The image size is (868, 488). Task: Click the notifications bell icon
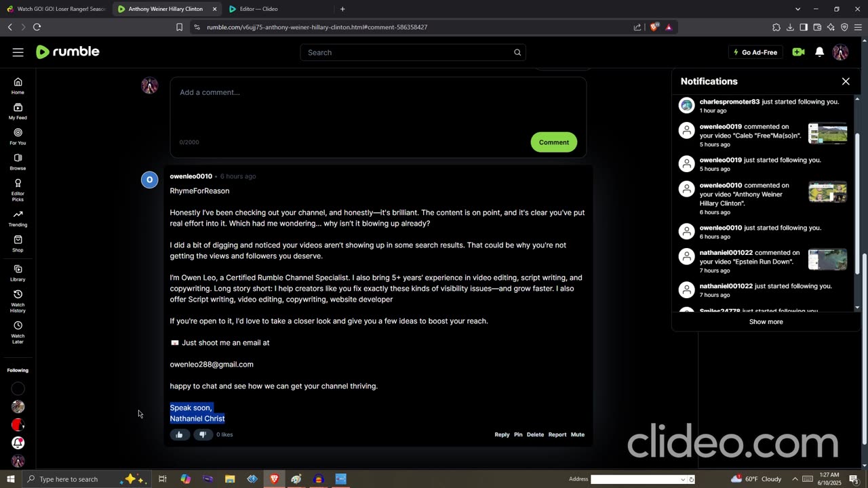coord(819,52)
